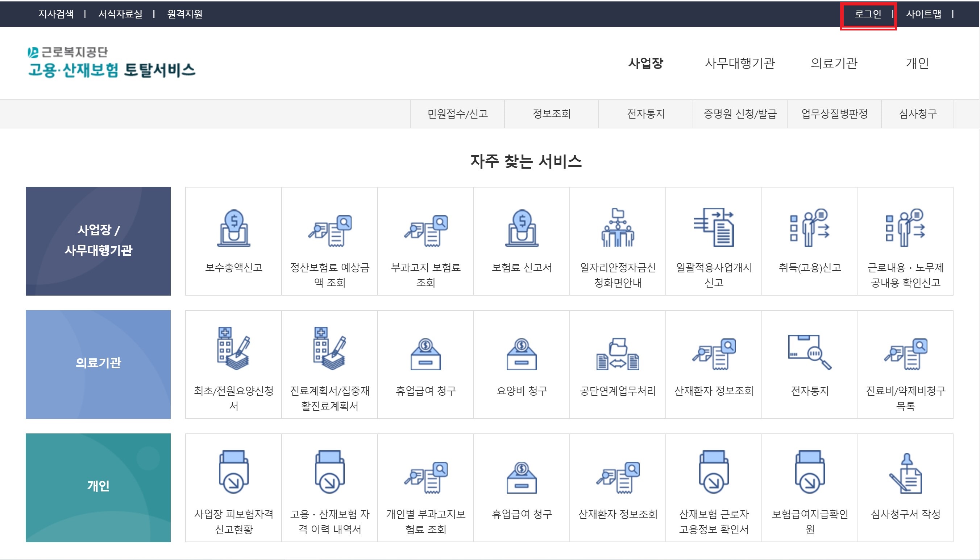Click 사업장 피보험자격 신고현황 printer icon
The image size is (980, 560).
pyautogui.click(x=233, y=472)
